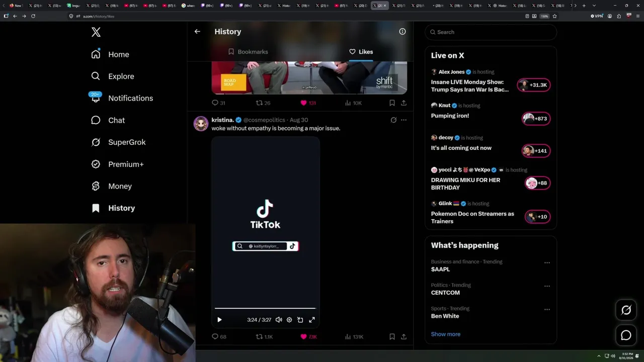Open more options for $AAPL trend
The width and height of the screenshot is (644, 362).
[x=547, y=262]
